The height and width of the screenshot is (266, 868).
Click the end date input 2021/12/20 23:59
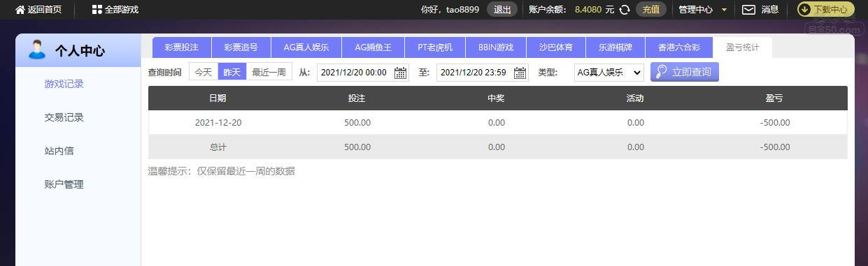coord(482,73)
